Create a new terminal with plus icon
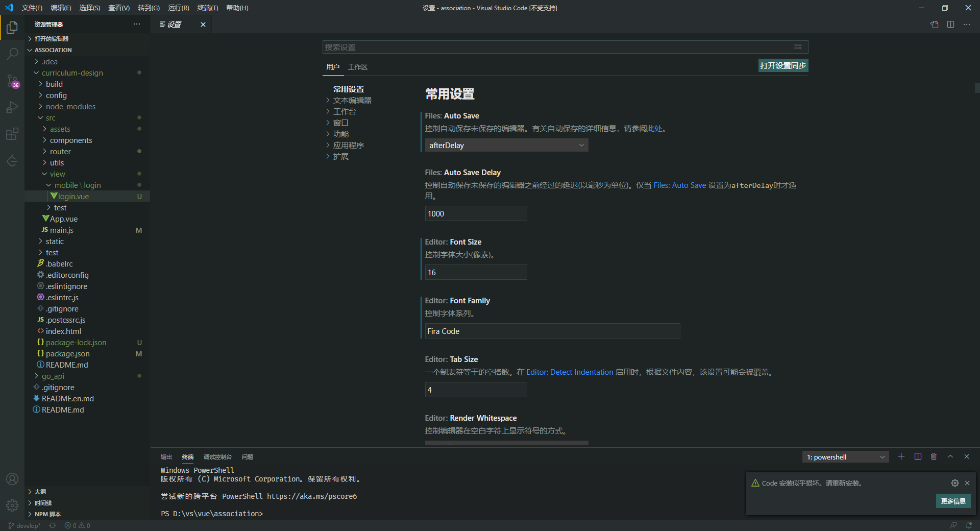 click(x=901, y=456)
